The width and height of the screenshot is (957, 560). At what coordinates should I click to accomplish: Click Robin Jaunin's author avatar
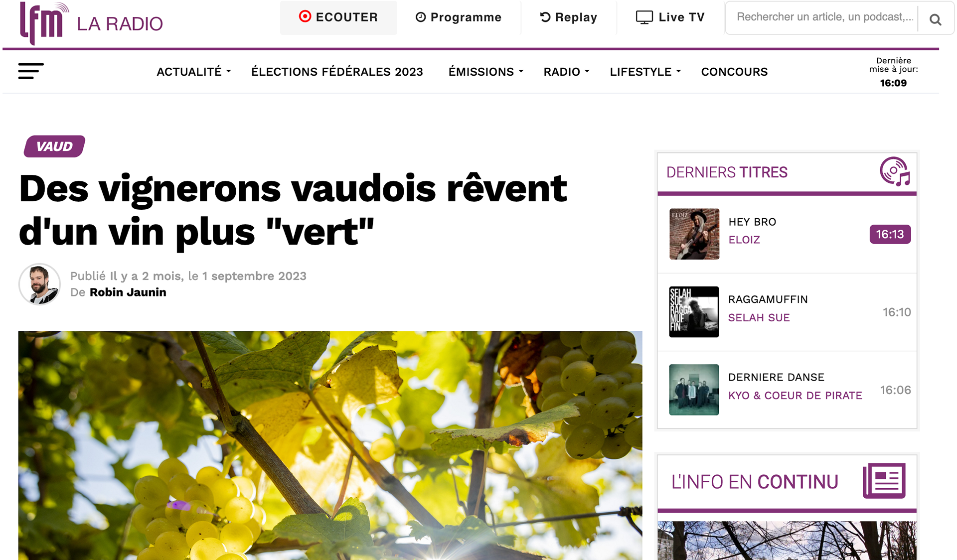39,284
